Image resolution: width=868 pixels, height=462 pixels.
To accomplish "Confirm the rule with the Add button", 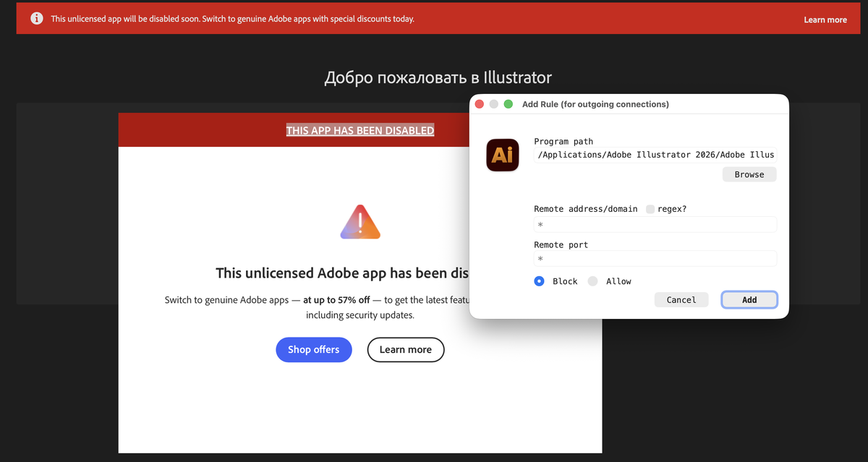I will [749, 299].
